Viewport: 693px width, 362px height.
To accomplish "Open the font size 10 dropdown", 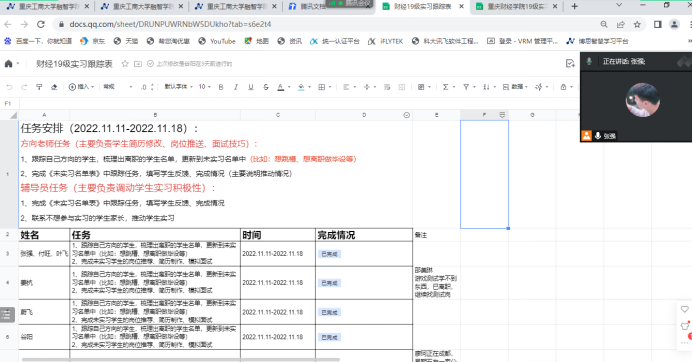I will click(204, 87).
